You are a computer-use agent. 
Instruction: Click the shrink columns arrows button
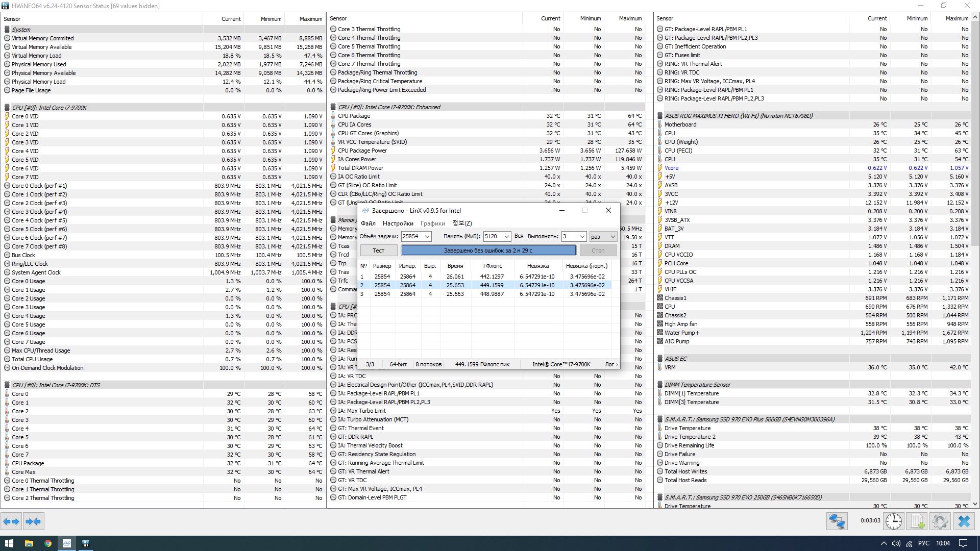pos(34,521)
